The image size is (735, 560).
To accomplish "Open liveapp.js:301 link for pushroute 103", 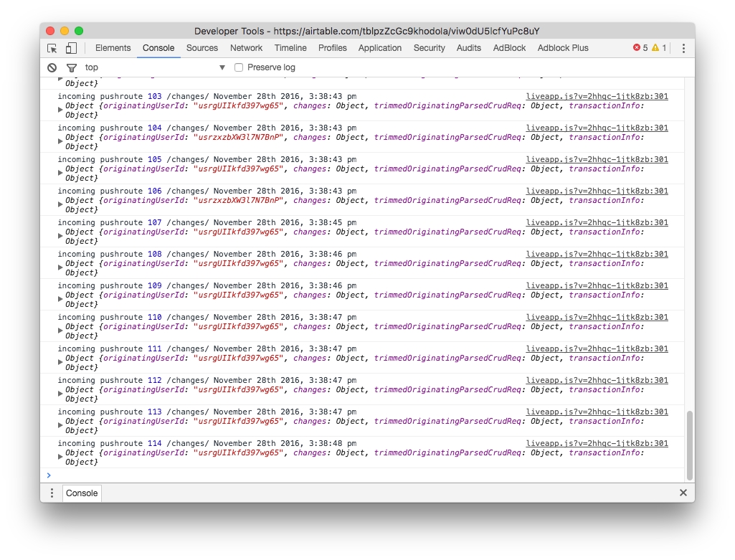I will click(597, 95).
